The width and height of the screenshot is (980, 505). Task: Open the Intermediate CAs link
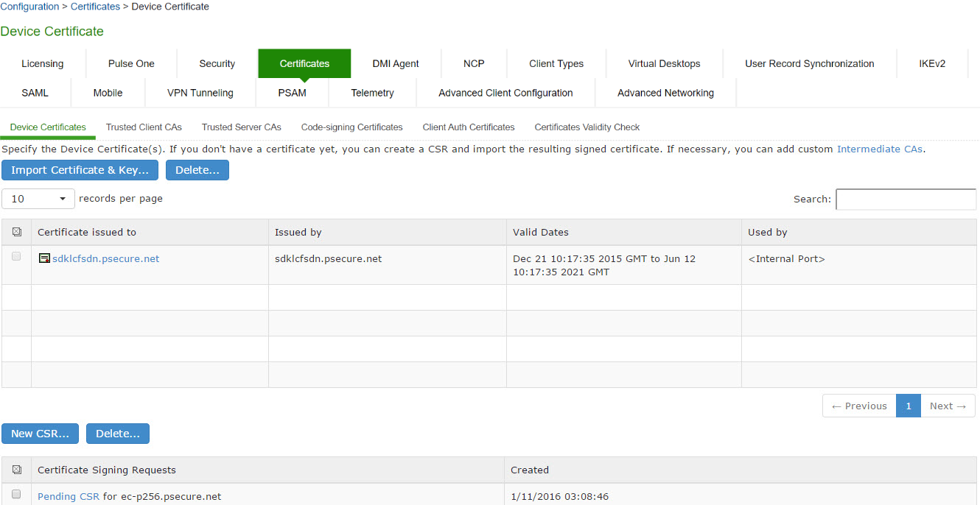tap(879, 149)
